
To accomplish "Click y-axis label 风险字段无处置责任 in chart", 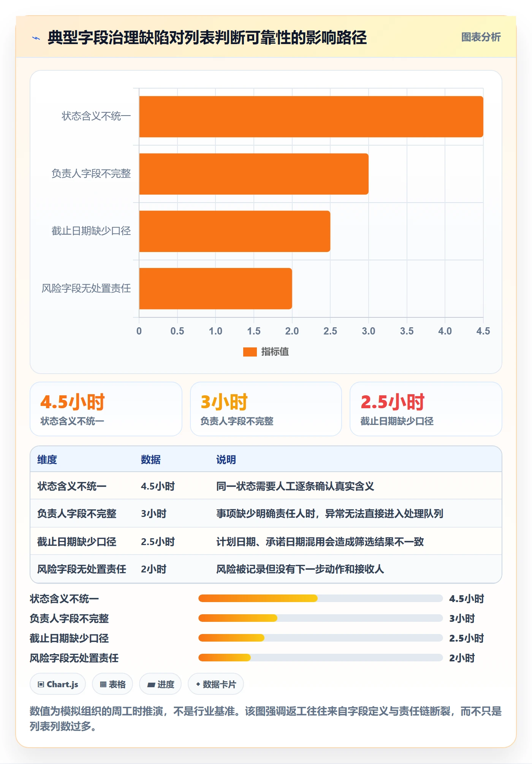I will pyautogui.click(x=86, y=288).
